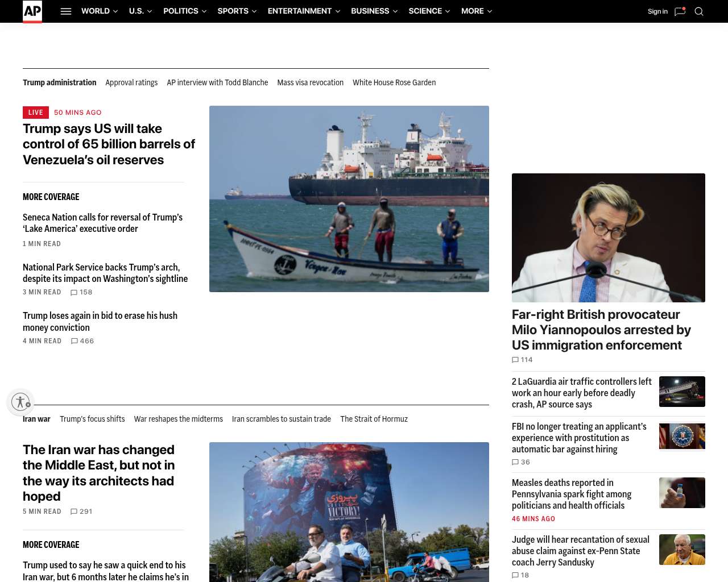The width and height of the screenshot is (728, 582).
Task: Read LaGuardia air traffic controllers story
Action: pos(582,393)
